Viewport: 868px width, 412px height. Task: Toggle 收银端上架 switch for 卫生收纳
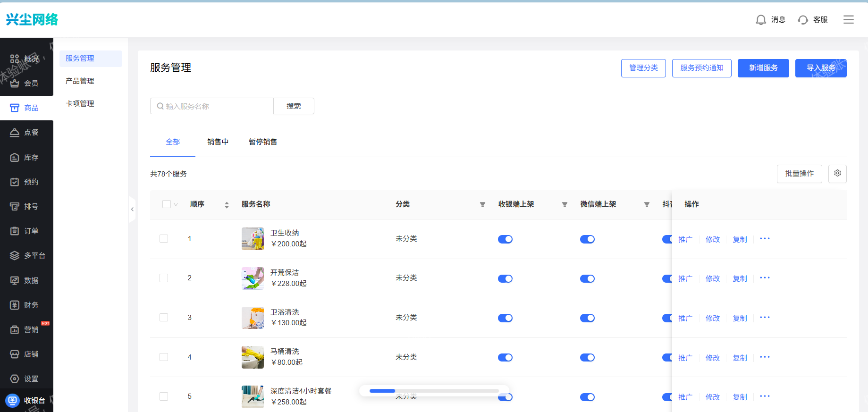pos(505,239)
